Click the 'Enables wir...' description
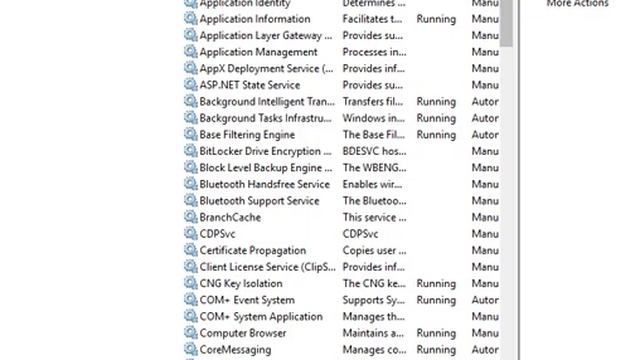 (372, 184)
